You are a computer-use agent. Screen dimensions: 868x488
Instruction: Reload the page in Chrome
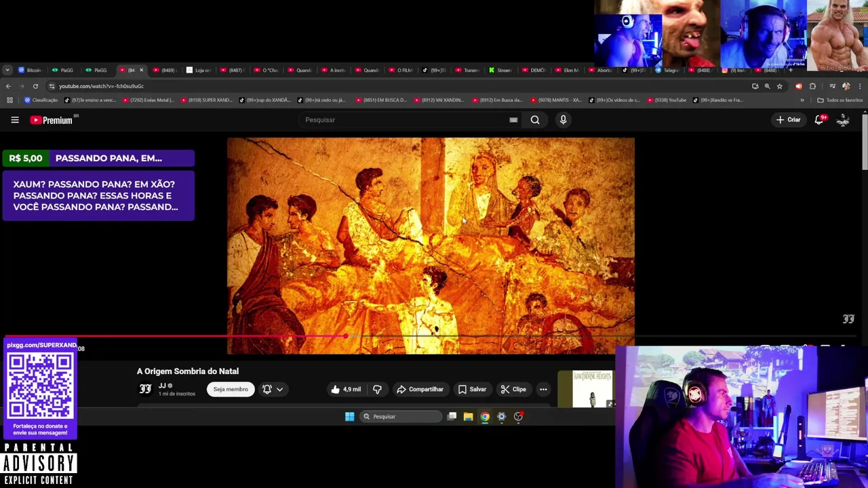coord(35,86)
